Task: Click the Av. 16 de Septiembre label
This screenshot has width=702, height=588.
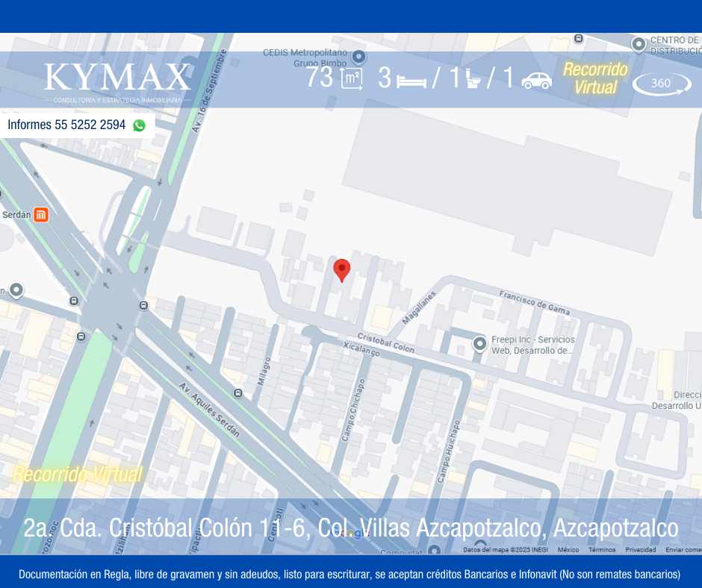Action: point(209,91)
